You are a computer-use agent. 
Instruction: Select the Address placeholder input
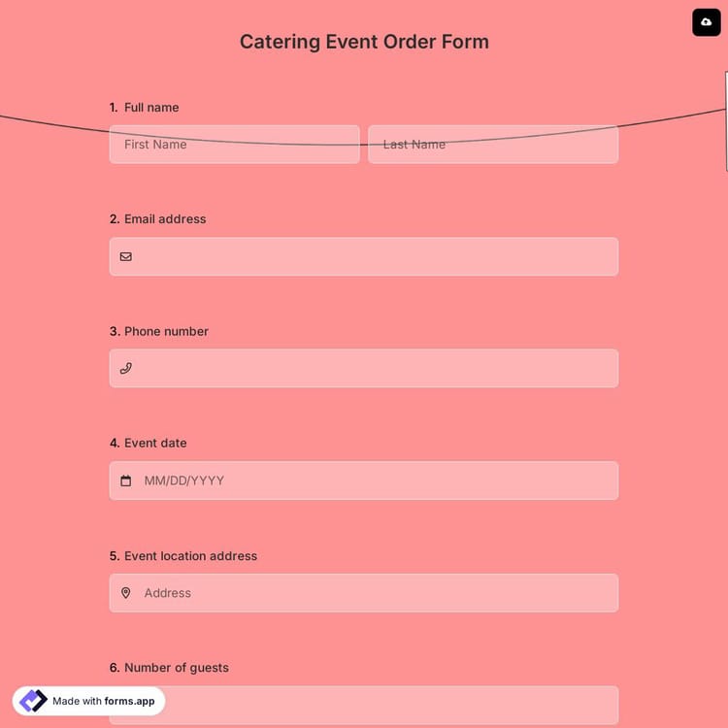tap(374, 593)
